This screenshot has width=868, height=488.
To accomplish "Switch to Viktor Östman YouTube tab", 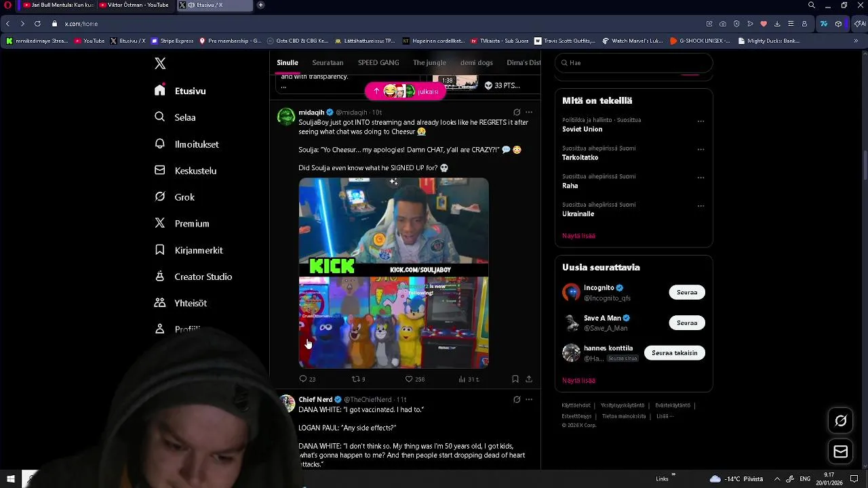I will [134, 5].
